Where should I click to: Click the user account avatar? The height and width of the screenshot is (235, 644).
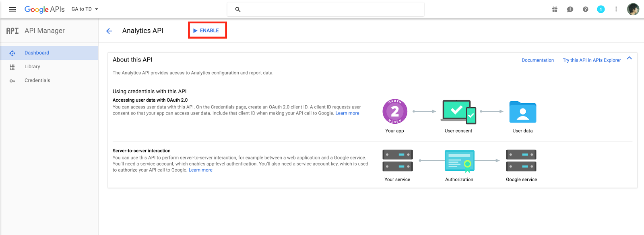coord(633,9)
